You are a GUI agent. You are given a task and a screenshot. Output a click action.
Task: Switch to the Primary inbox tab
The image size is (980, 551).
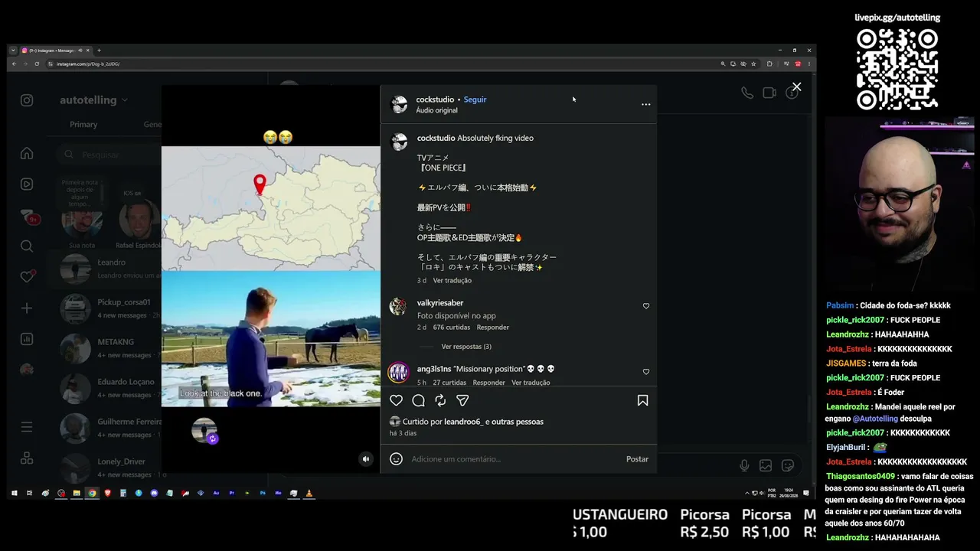83,125
